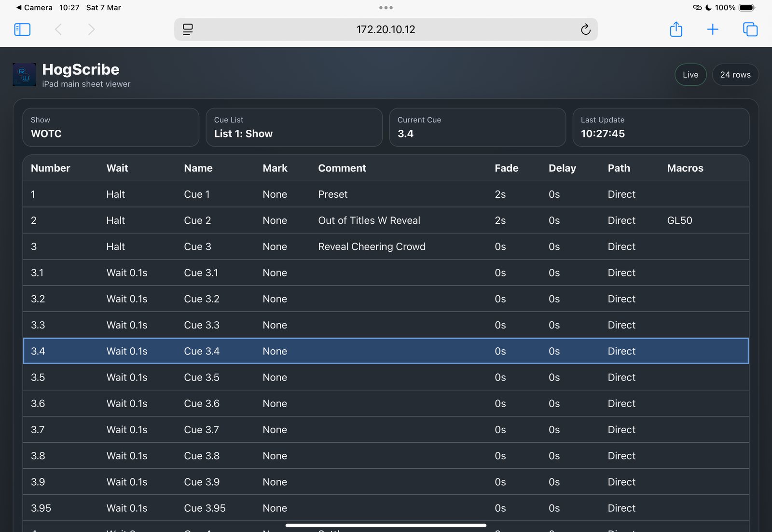Click the 'iPad main sheet viewer' subtitle
The image size is (772, 532).
[x=86, y=84]
